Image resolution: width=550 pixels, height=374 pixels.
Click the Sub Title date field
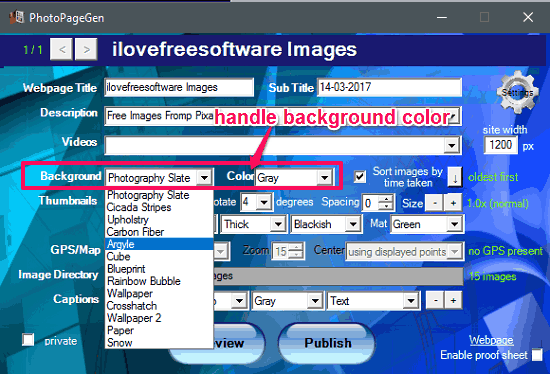coord(389,87)
